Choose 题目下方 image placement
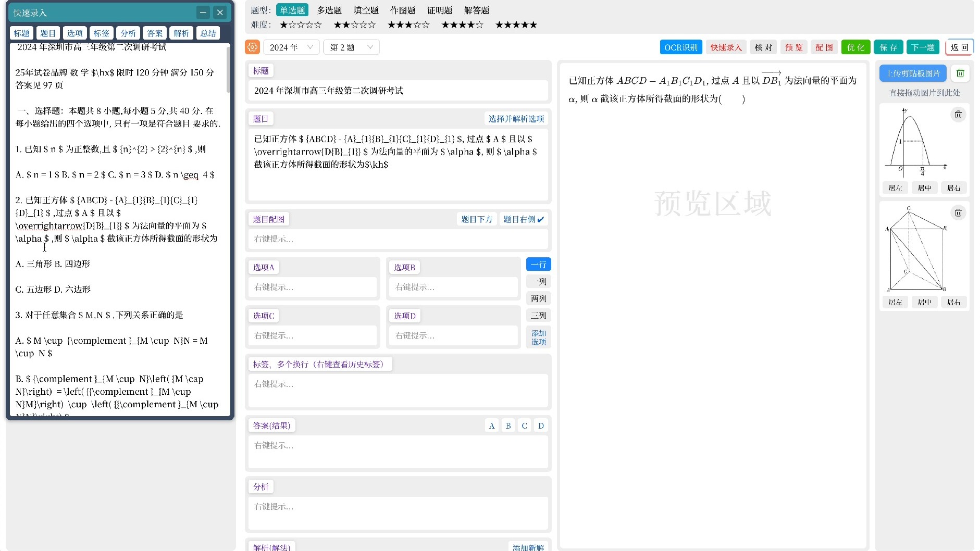Image resolution: width=980 pixels, height=551 pixels. (477, 219)
